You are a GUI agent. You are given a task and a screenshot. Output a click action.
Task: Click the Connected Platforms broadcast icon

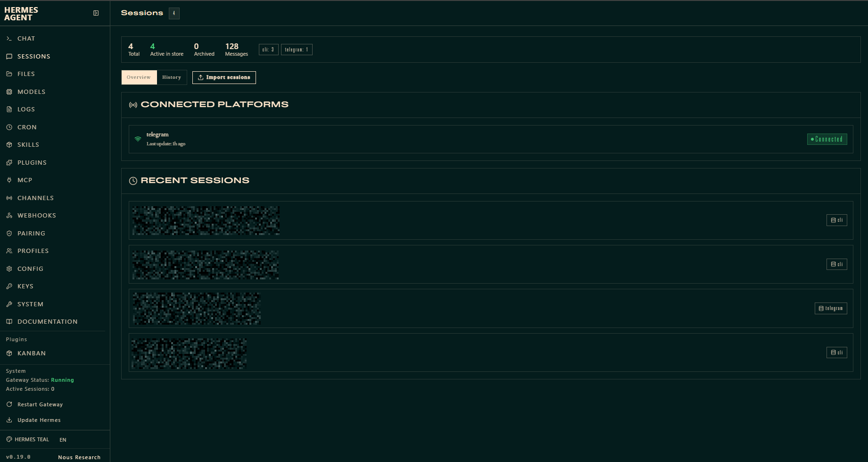point(133,105)
